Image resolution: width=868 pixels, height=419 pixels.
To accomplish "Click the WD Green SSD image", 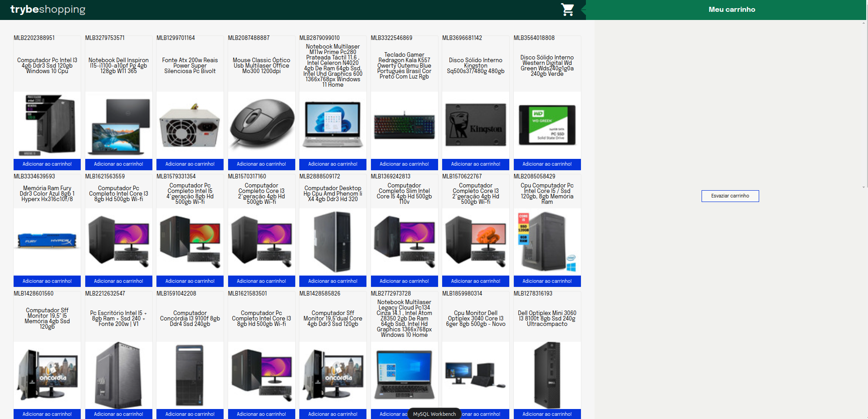I will 547,125.
